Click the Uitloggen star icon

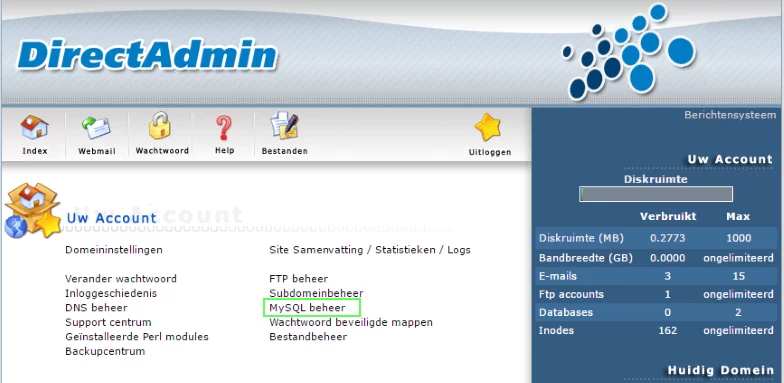click(x=488, y=128)
